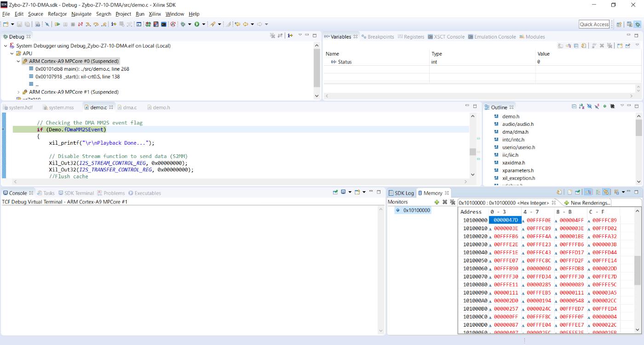Switch to the Registers tab
The width and height of the screenshot is (644, 345).
click(x=411, y=37)
